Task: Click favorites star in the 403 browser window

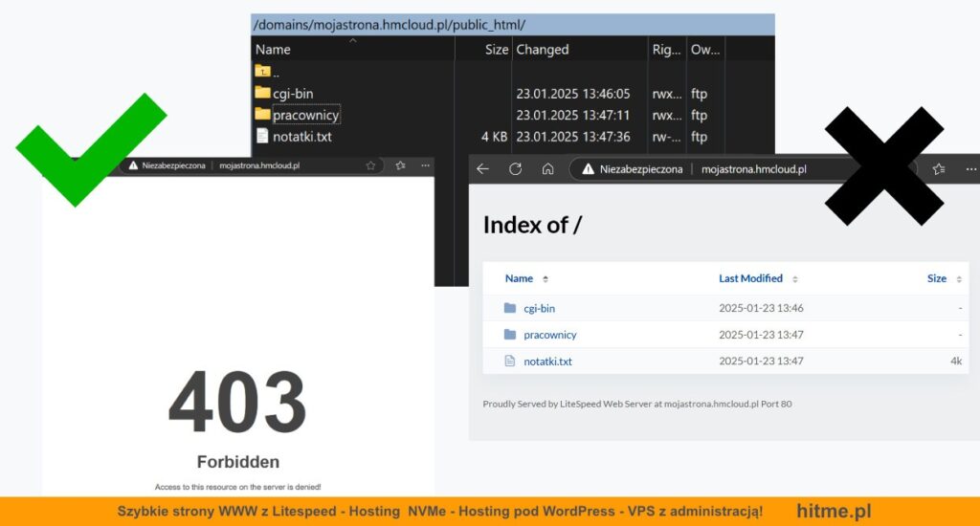Action: pos(370,165)
